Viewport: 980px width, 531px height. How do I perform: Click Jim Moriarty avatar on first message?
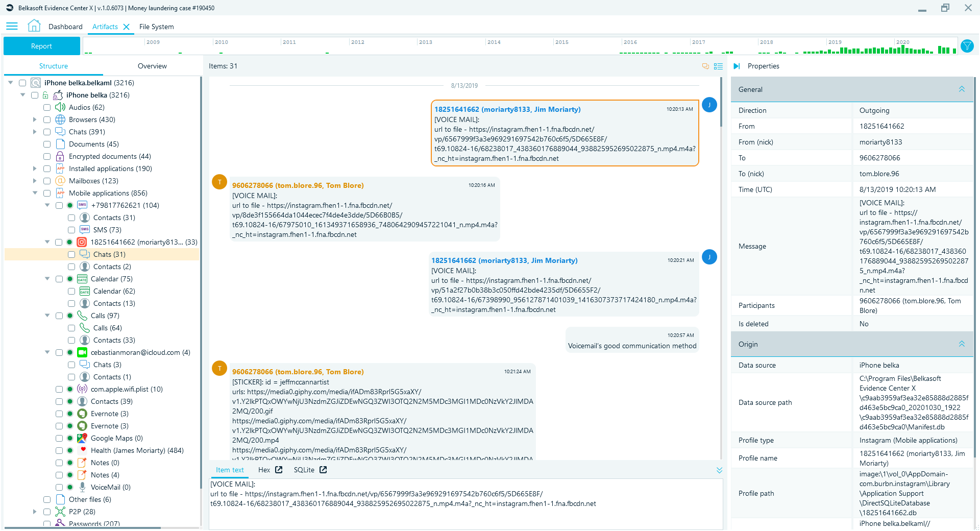[709, 105]
